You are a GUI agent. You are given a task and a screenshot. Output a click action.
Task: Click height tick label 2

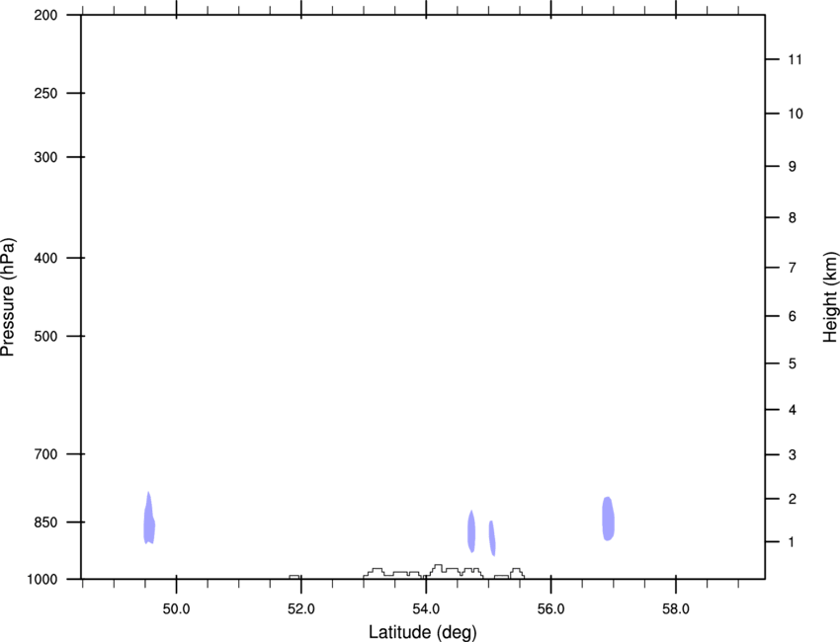tap(793, 499)
